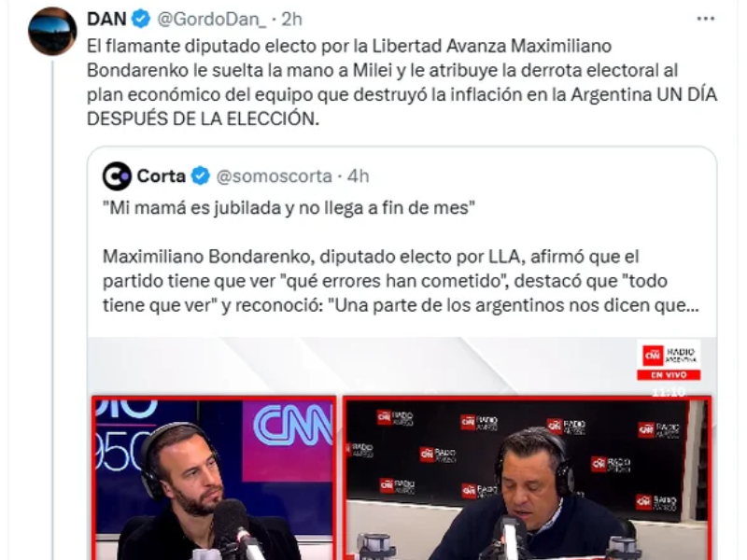
Task: Click the left video panel with the bearded man
Action: [x=214, y=478]
